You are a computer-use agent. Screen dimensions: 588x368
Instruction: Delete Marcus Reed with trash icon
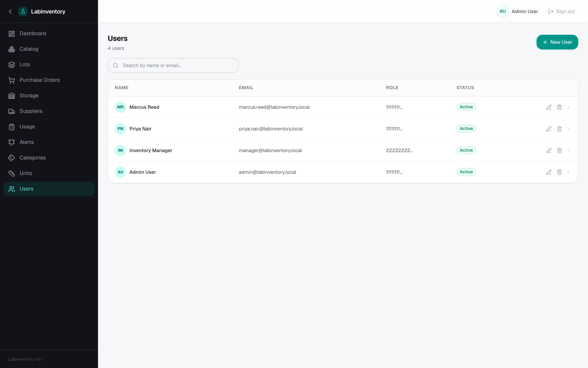coord(559,107)
